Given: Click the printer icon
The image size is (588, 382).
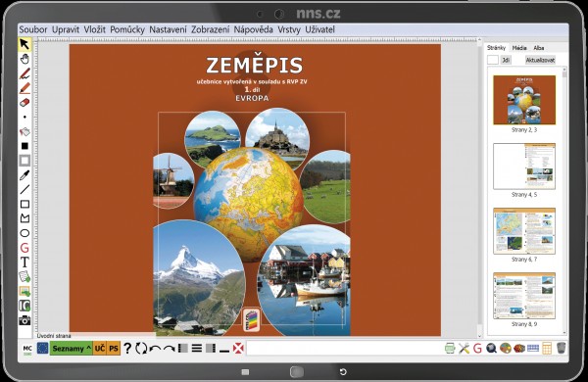Looking at the screenshot, I should point(450,349).
